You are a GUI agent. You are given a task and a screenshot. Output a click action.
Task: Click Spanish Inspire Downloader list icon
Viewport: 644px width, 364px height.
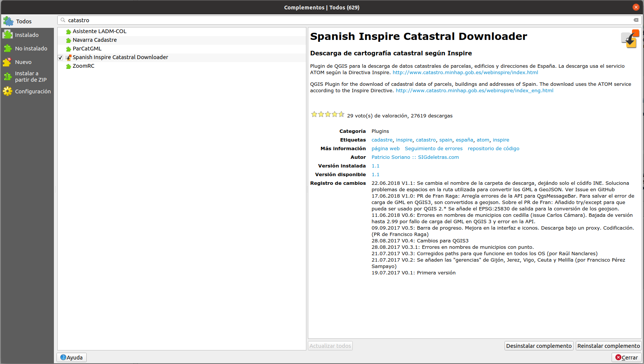coord(69,58)
